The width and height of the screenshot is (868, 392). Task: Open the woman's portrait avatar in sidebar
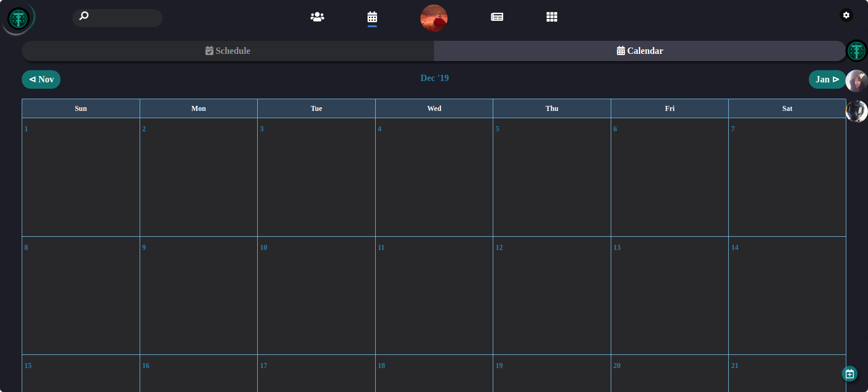[857, 81]
